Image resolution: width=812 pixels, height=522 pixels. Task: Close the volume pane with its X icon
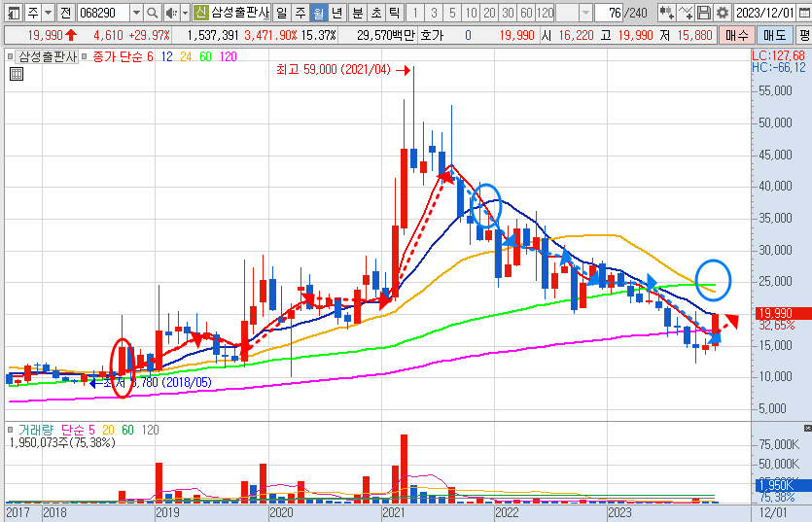807,428
